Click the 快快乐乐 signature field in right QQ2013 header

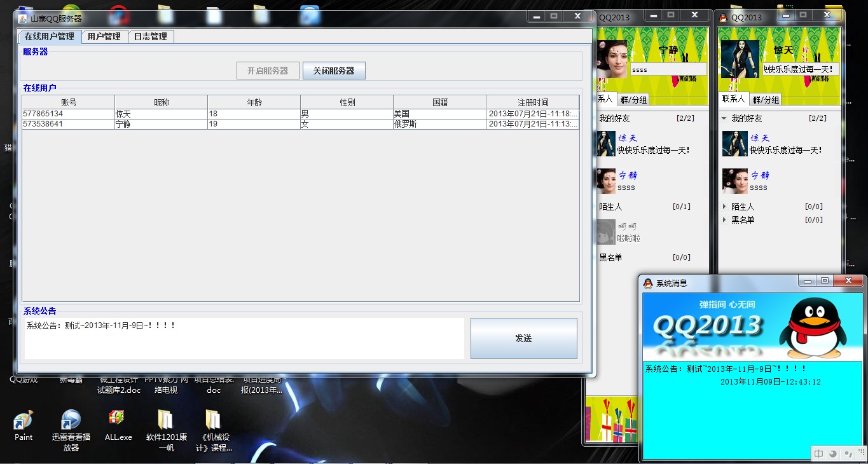[x=801, y=69]
